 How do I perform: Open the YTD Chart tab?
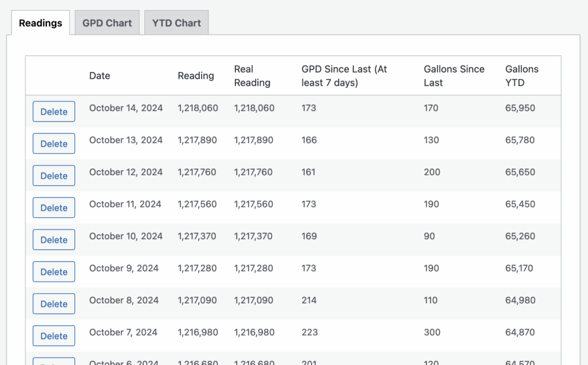pos(176,23)
